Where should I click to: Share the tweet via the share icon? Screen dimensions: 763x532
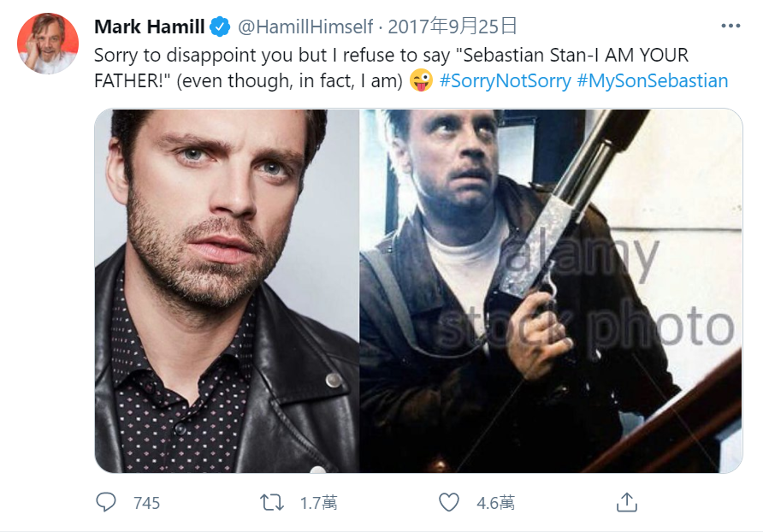(626, 502)
